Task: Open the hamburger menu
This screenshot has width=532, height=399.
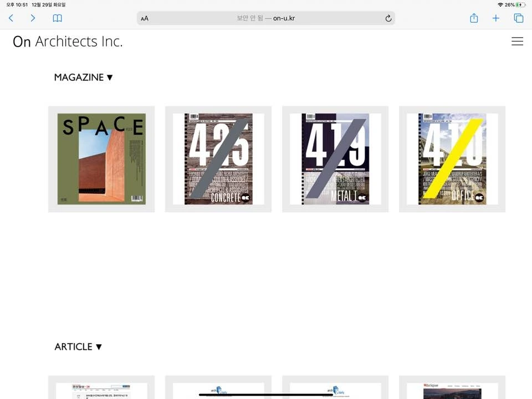Action: (517, 41)
